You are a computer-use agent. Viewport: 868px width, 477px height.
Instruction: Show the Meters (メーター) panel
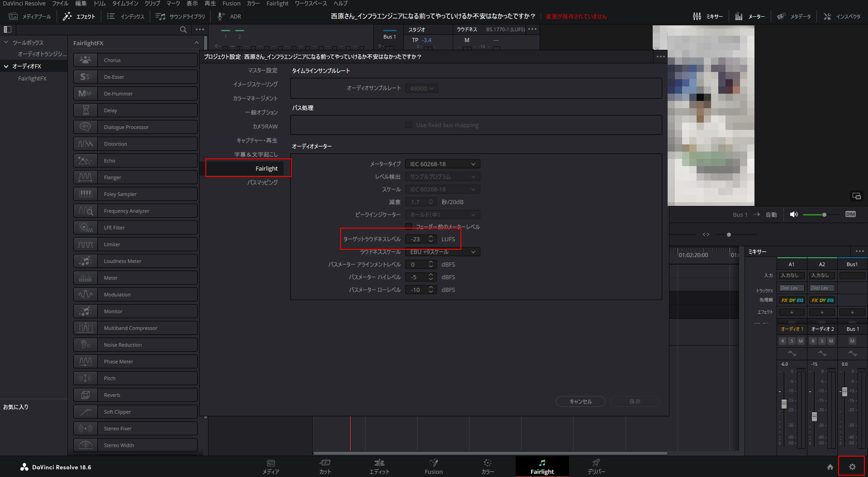tap(750, 16)
